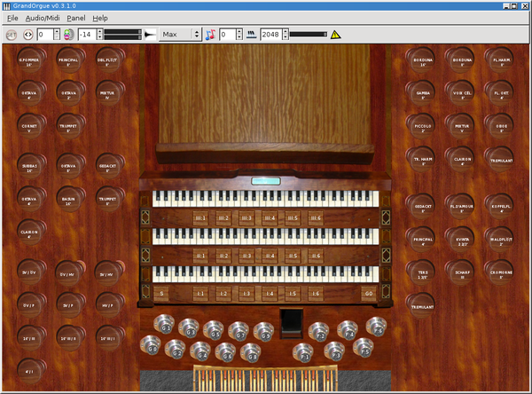Click the F4 pedal toe stud
This screenshot has height=394, width=532.
point(348,330)
